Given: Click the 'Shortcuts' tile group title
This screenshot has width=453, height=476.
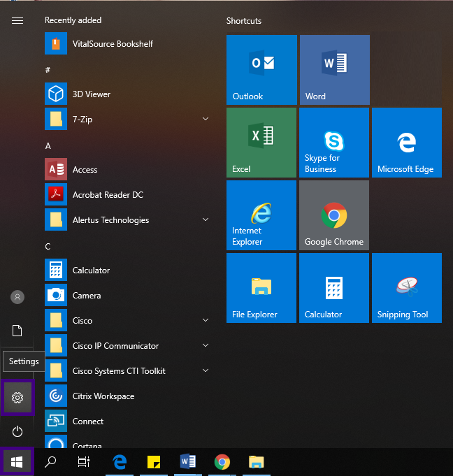Looking at the screenshot, I should pyautogui.click(x=244, y=21).
